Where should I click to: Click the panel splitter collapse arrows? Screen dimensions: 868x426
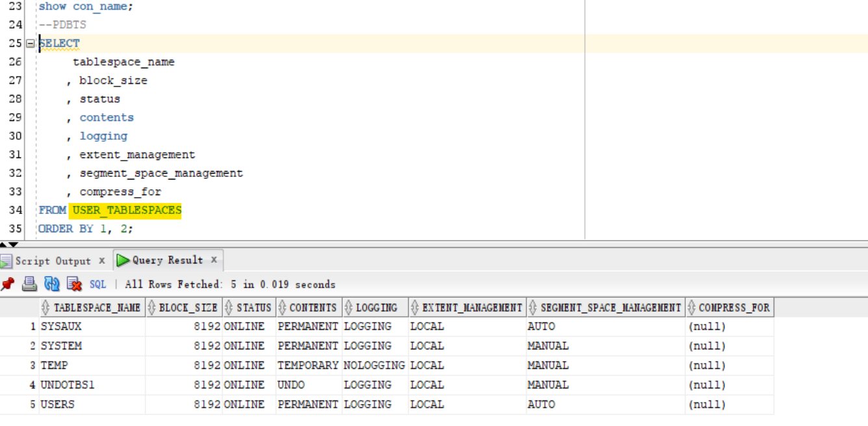click(9, 244)
